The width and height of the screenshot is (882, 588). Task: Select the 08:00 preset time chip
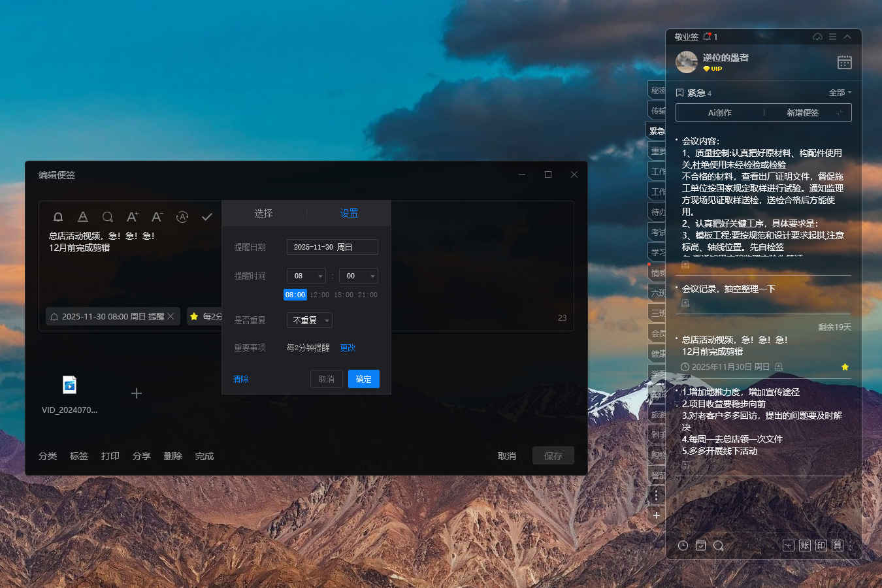point(295,295)
